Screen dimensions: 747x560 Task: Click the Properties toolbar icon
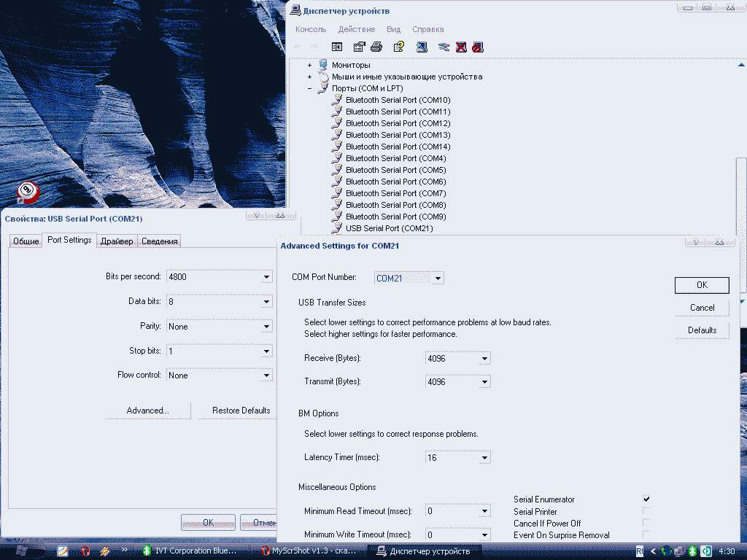(359, 47)
